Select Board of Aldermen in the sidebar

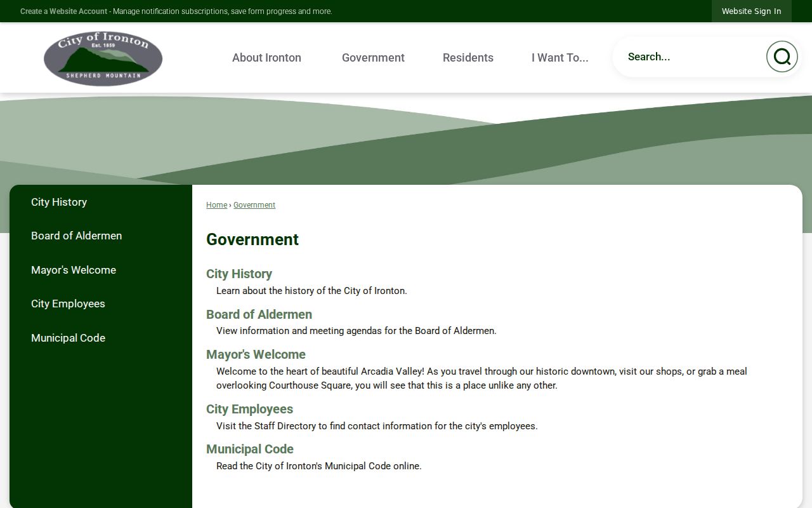click(x=101, y=236)
